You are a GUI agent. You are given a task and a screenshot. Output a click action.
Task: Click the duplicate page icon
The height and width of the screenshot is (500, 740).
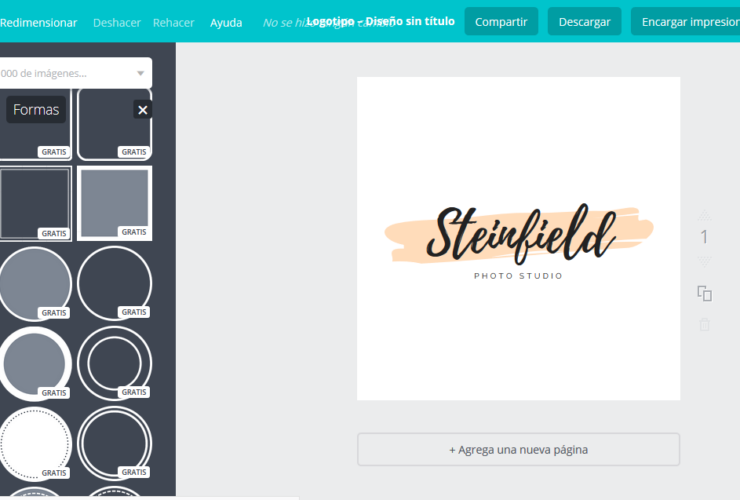click(704, 293)
